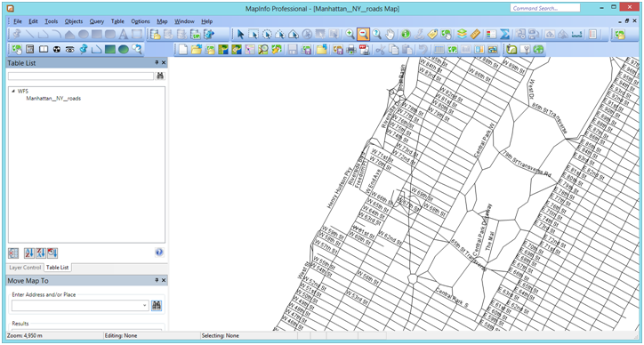Activate the Pan hand tool
644x345 pixels.
(390, 35)
